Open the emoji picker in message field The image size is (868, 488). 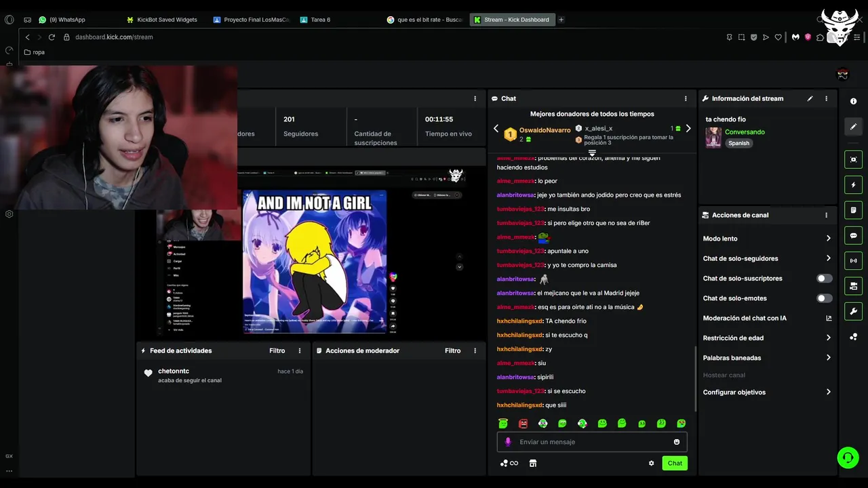[677, 442]
